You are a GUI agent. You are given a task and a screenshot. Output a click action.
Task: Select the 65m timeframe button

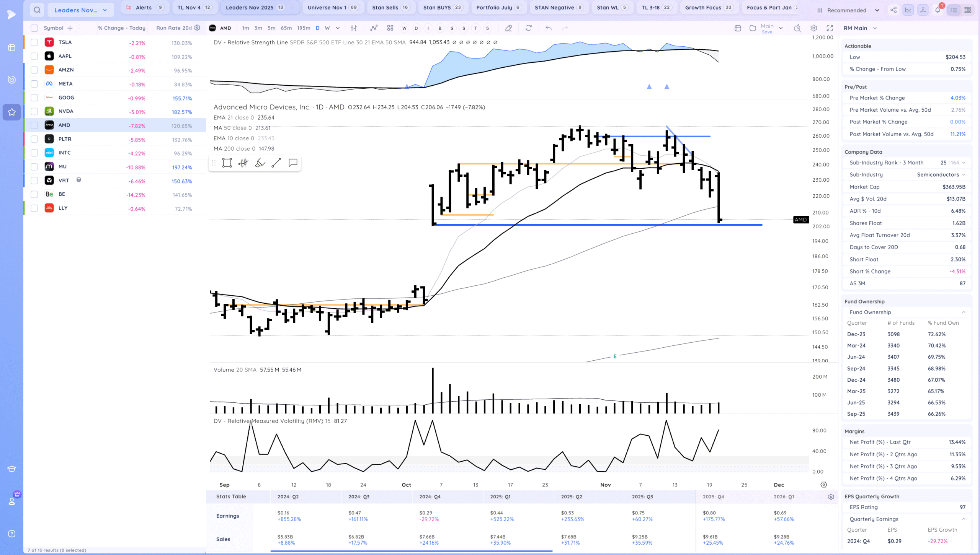(x=286, y=28)
